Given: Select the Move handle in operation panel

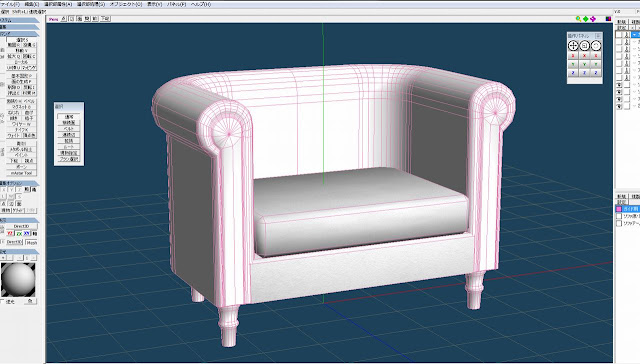Looking at the screenshot, I should (573, 46).
